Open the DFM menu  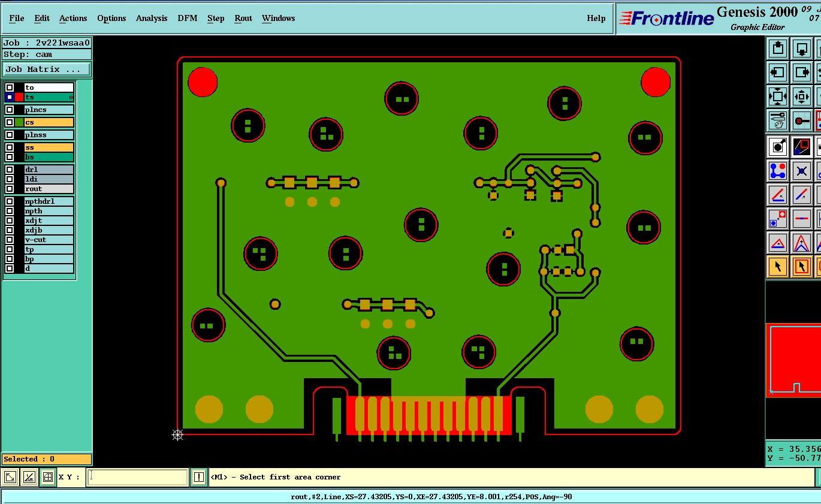[x=188, y=18]
